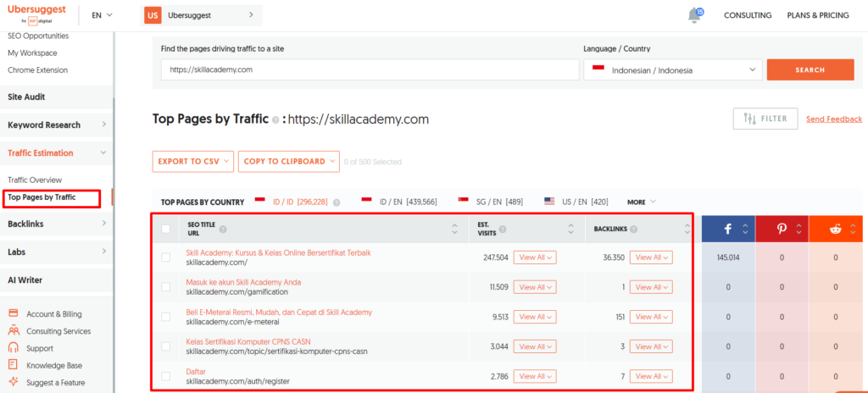This screenshot has height=393, width=868.
Task: Open the Ubersuggest project selector
Action: (x=202, y=15)
